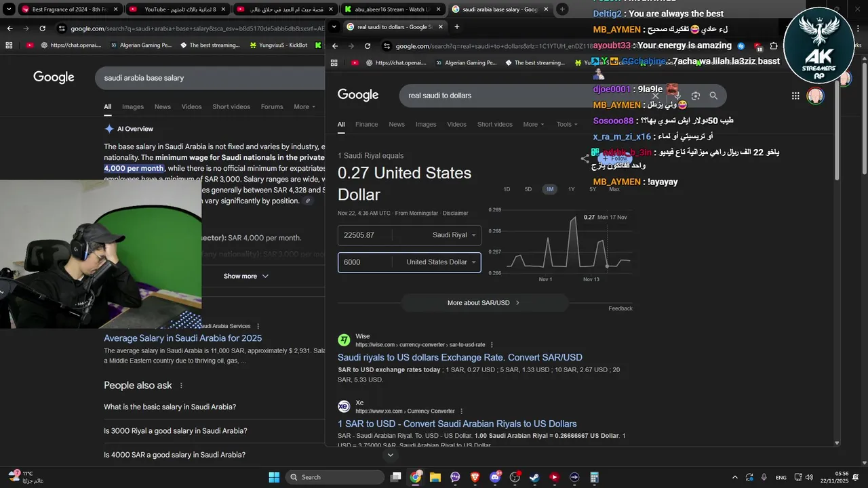Open People also ask options menu

pos(181,386)
